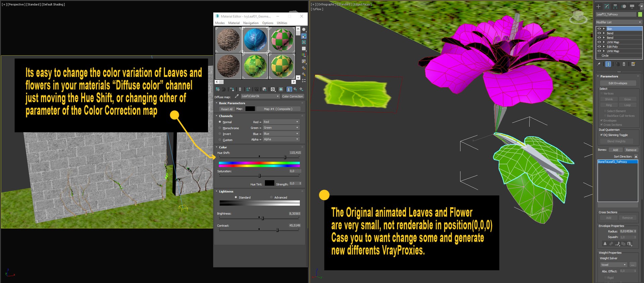The width and height of the screenshot is (644, 283).
Task: Toggle eye visibility for Skin modifier
Action: click(x=599, y=29)
